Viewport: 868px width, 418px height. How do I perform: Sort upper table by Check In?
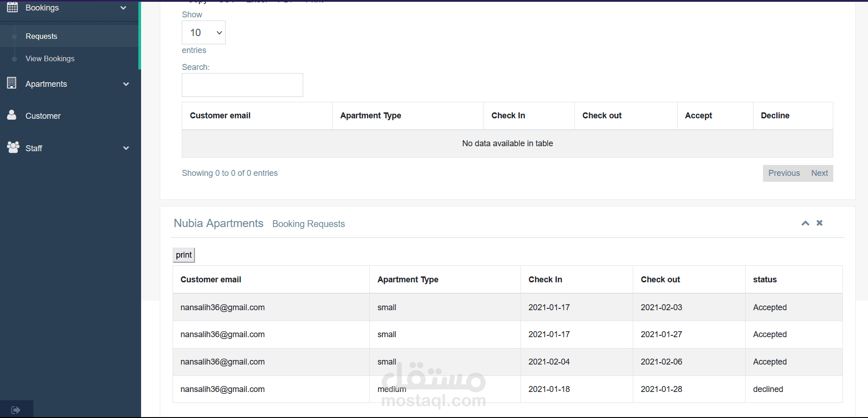tap(529, 116)
